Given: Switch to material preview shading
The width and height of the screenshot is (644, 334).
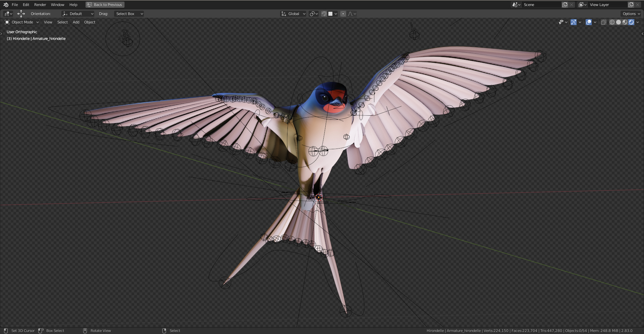Looking at the screenshot, I should [x=625, y=22].
